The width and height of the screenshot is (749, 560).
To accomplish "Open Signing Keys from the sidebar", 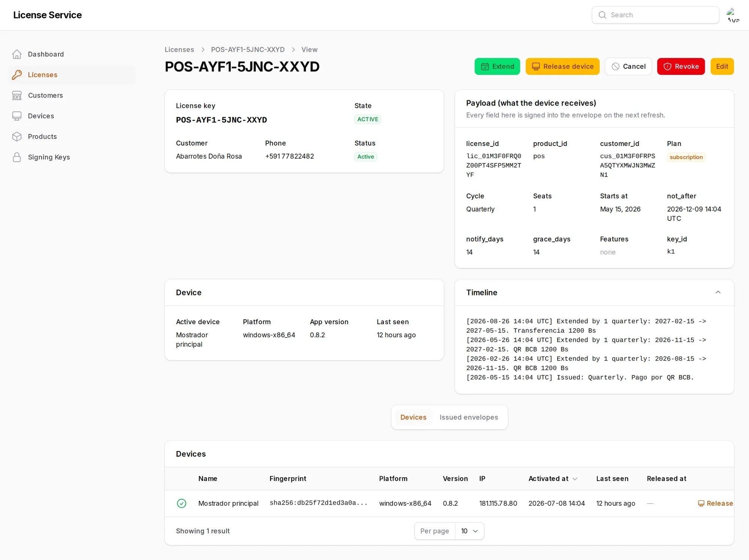I will [71, 157].
